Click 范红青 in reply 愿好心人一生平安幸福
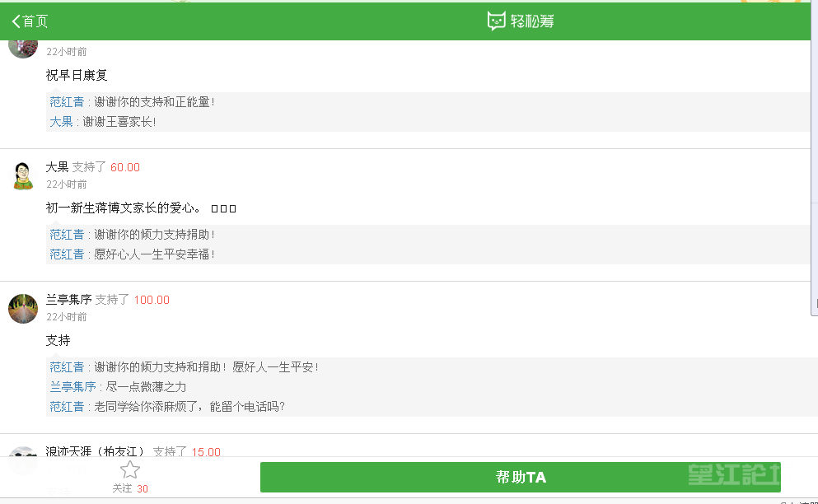This screenshot has height=504, width=818. pyautogui.click(x=67, y=254)
